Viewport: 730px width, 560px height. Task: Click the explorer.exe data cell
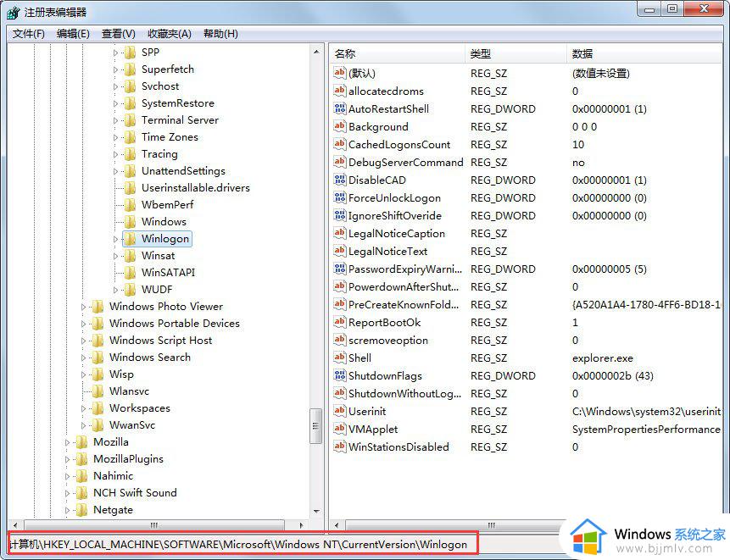[603, 358]
